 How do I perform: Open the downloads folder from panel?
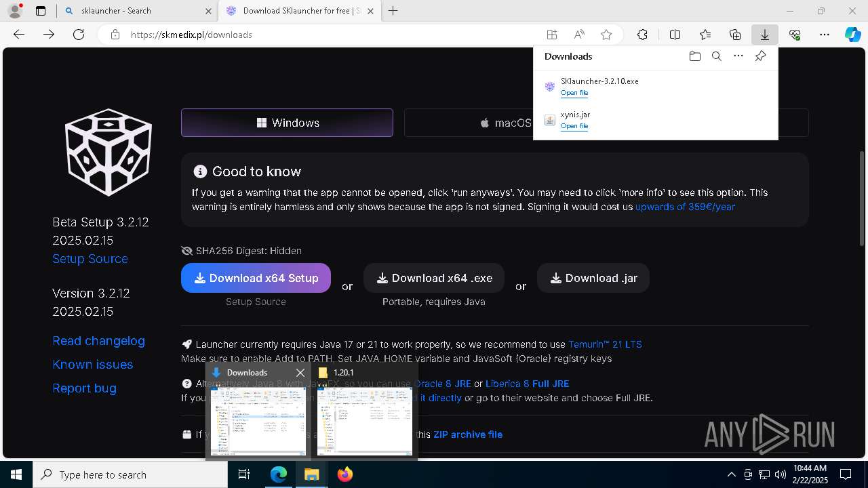(694, 56)
